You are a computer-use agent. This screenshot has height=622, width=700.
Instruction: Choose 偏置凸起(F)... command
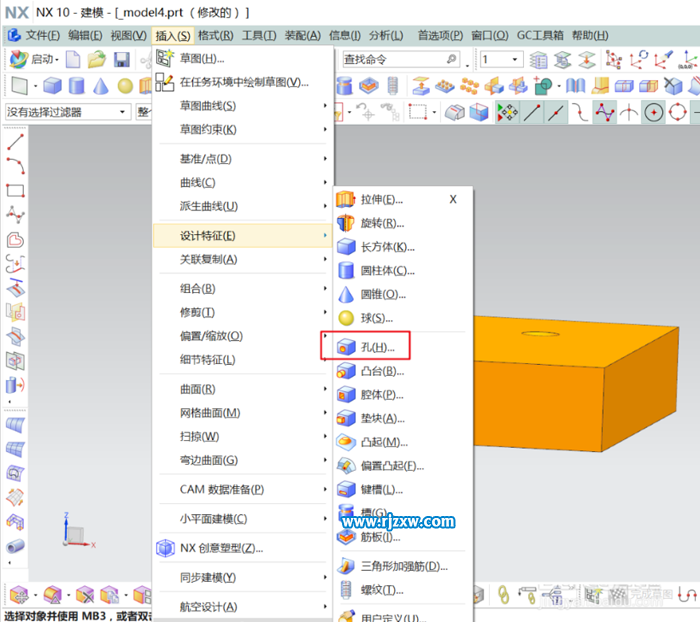tap(403, 466)
